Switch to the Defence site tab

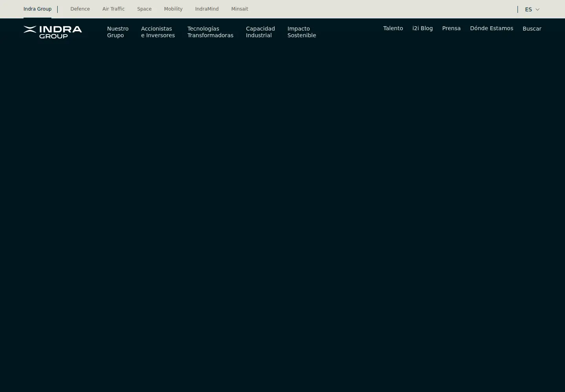coord(80,9)
